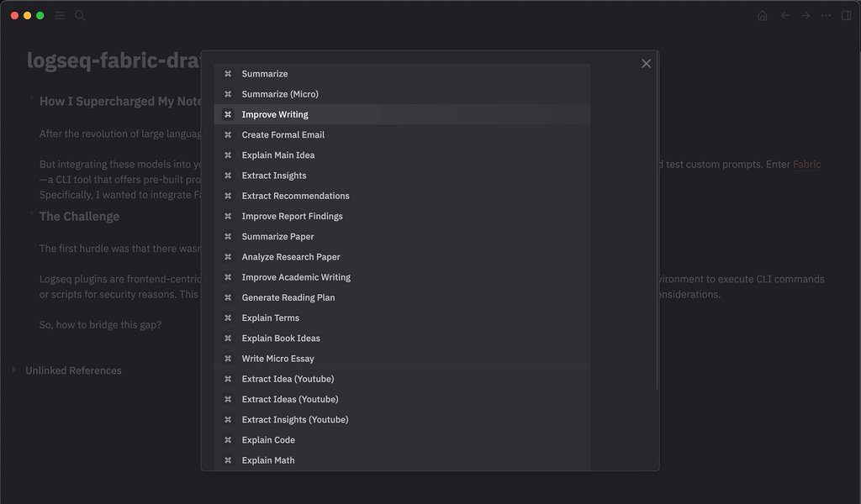Select Improve Report Findings entry

point(402,216)
